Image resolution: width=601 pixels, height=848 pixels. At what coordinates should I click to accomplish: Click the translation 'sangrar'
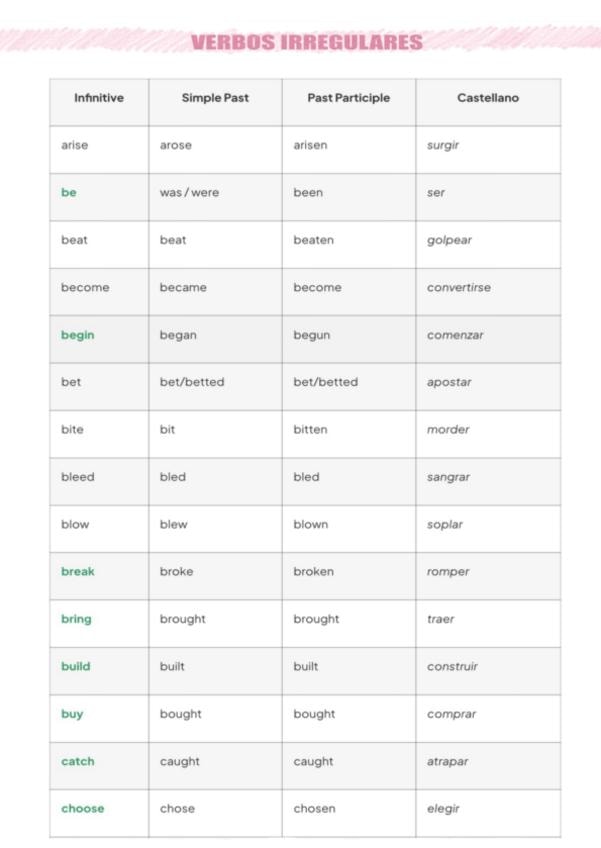tap(448, 478)
